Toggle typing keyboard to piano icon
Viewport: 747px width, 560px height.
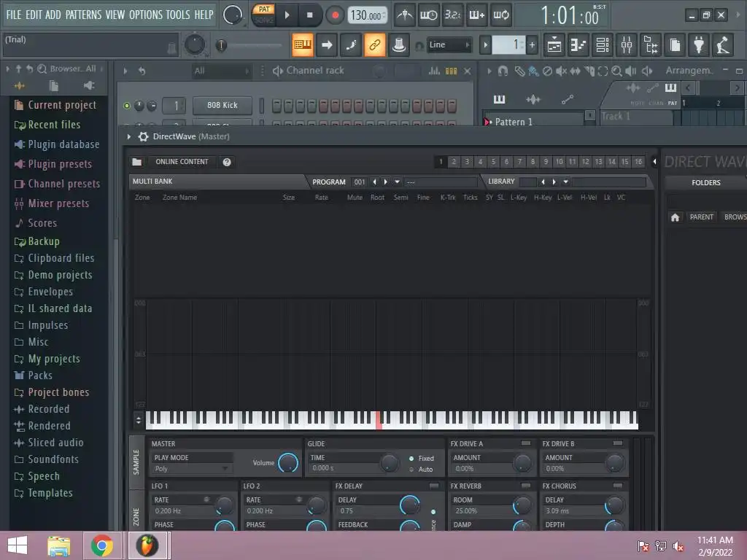[x=303, y=45]
